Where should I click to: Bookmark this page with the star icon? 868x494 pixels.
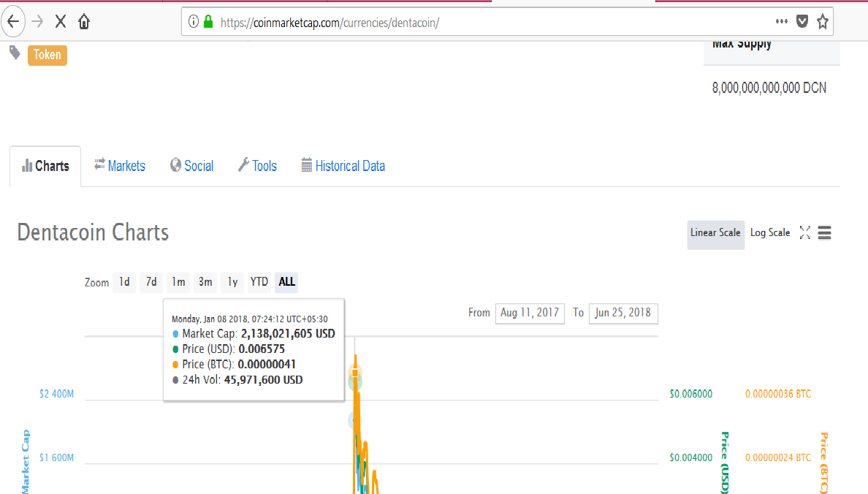pyautogui.click(x=823, y=22)
